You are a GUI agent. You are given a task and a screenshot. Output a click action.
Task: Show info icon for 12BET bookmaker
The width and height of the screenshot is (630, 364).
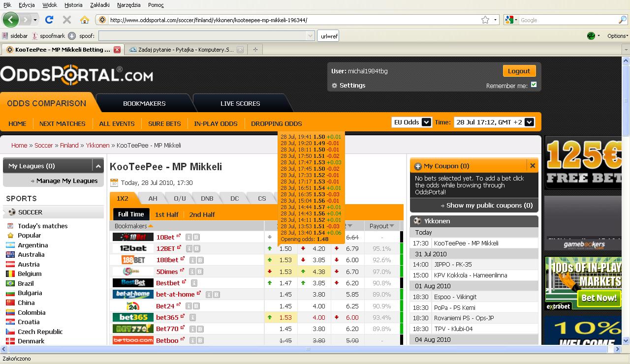click(189, 248)
